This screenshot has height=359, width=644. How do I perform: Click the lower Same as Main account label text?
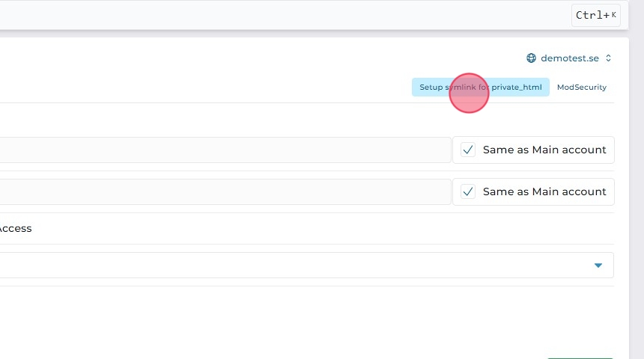[x=544, y=191]
